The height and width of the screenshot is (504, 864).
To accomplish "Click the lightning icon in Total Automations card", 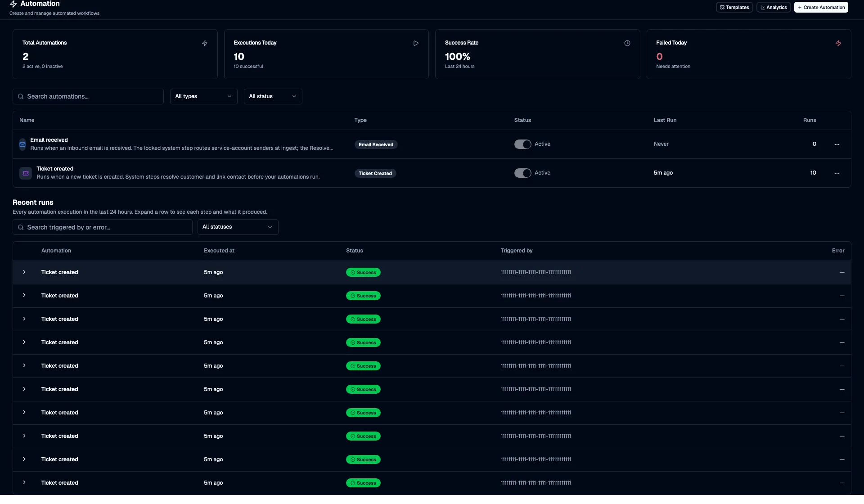I will click(x=205, y=43).
